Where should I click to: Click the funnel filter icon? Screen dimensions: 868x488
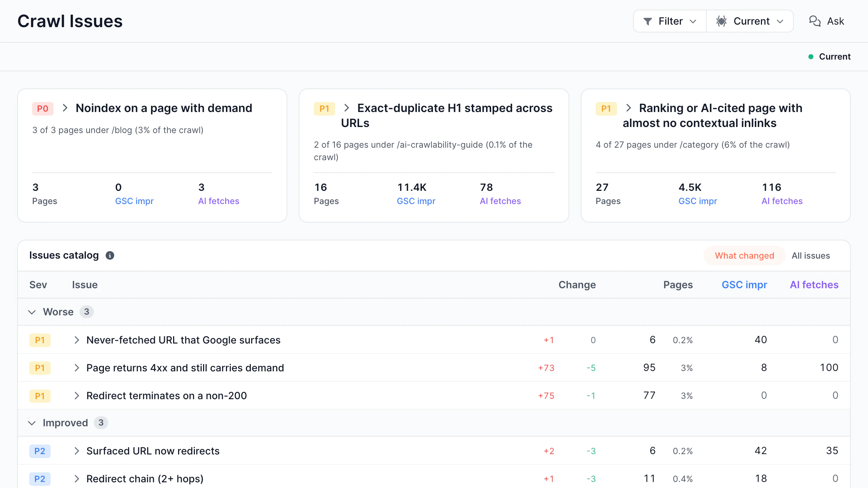coord(648,21)
